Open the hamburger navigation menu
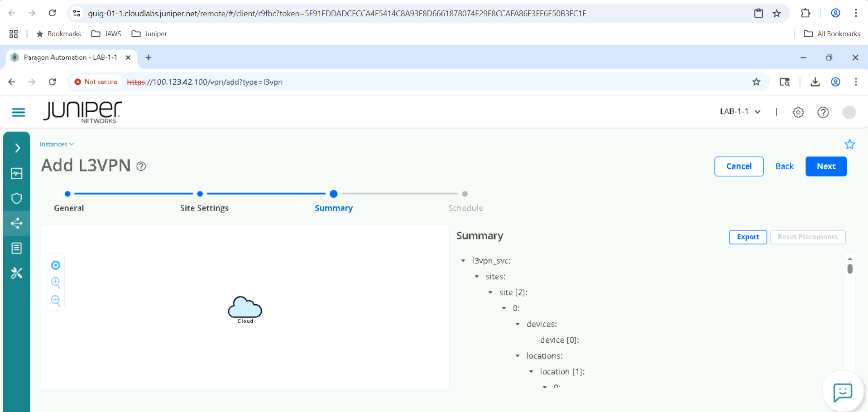 point(19,112)
